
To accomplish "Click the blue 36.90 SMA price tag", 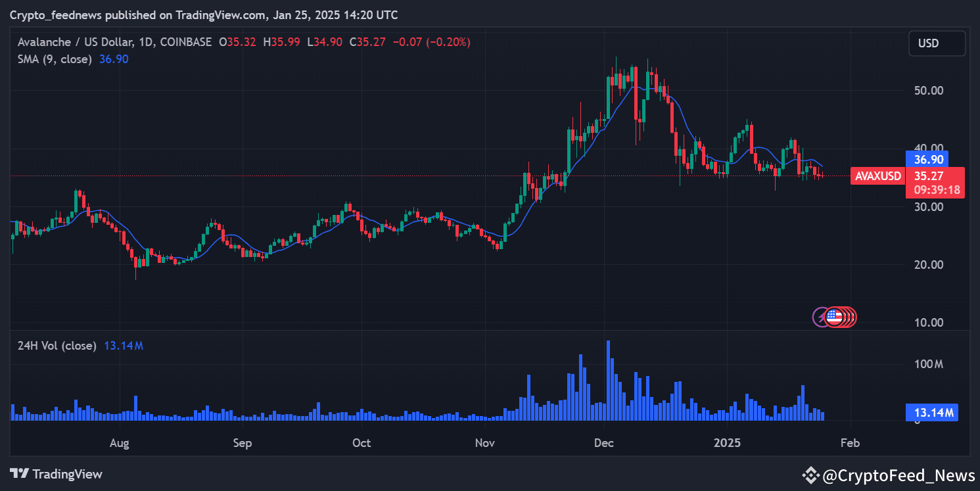I will pyautogui.click(x=928, y=159).
